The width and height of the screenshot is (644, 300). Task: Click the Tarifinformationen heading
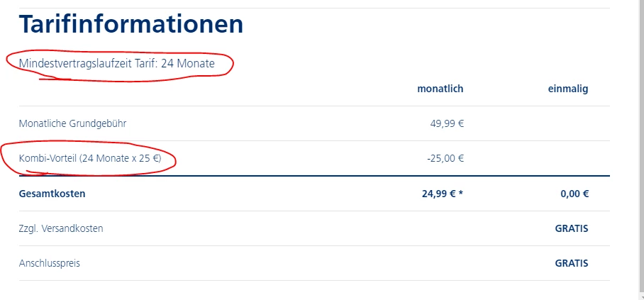(x=131, y=25)
